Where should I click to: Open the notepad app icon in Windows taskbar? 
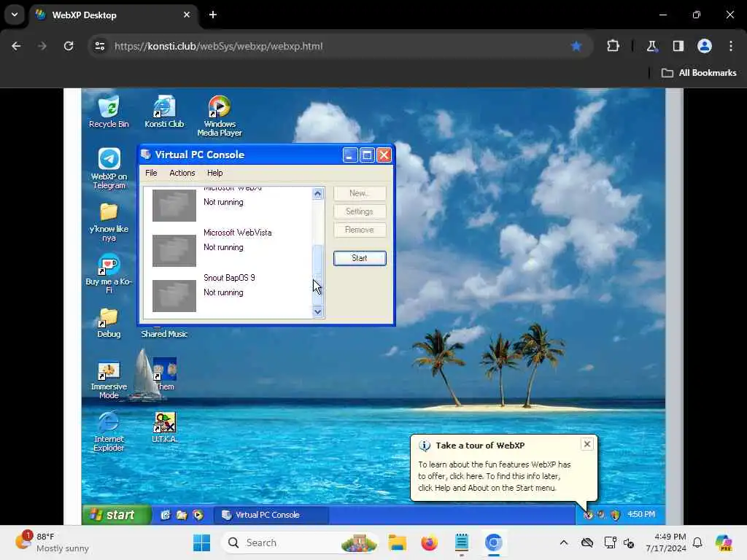click(462, 542)
